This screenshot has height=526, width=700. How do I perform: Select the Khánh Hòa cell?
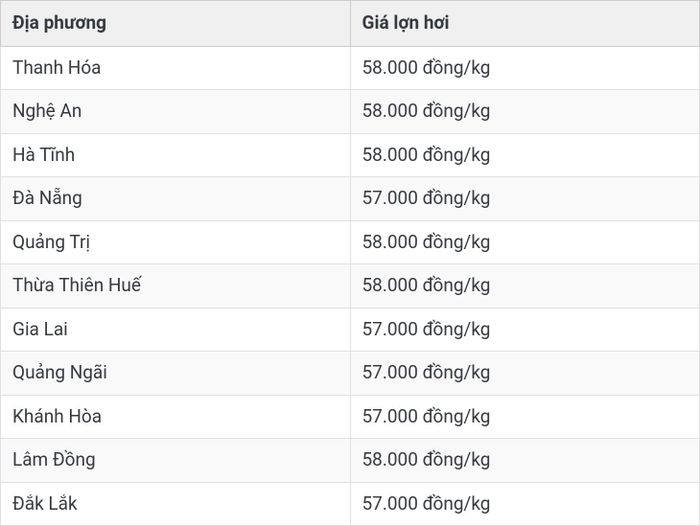click(175, 417)
